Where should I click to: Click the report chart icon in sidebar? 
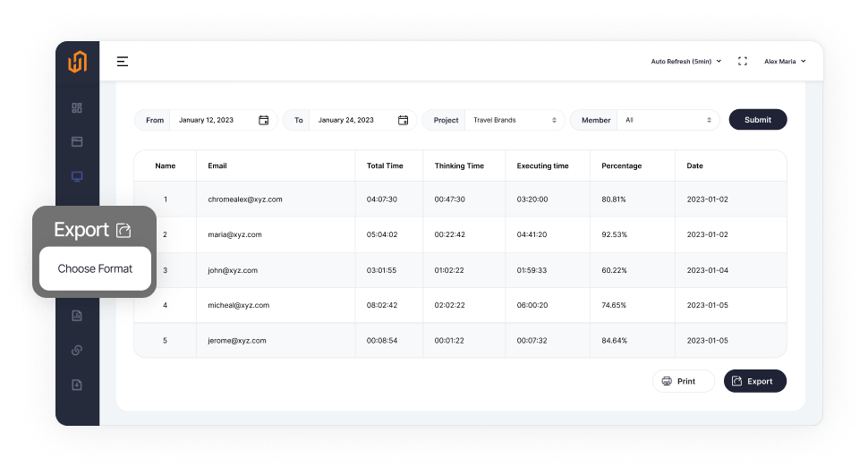coord(77,315)
